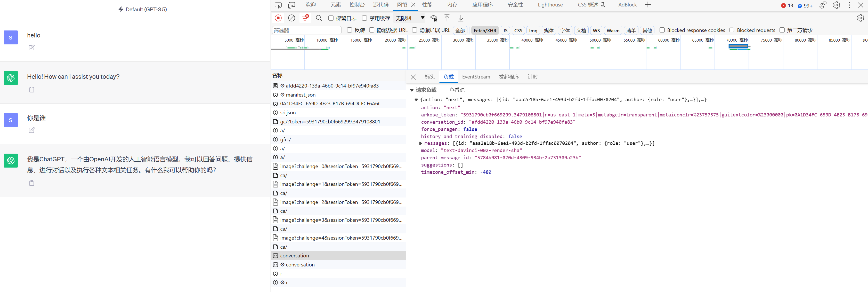Screen dimensions: 868x292
Task: Click the 查看源 link
Action: (456, 90)
